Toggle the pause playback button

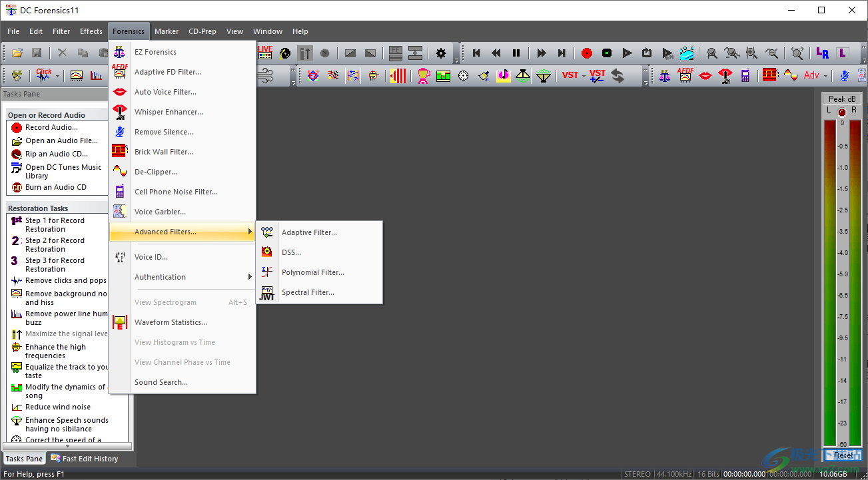point(516,53)
